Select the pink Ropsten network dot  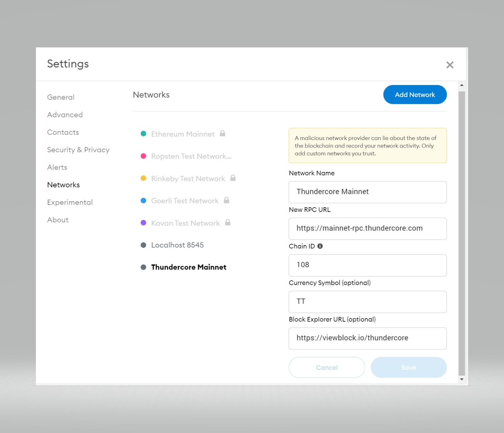tap(143, 156)
